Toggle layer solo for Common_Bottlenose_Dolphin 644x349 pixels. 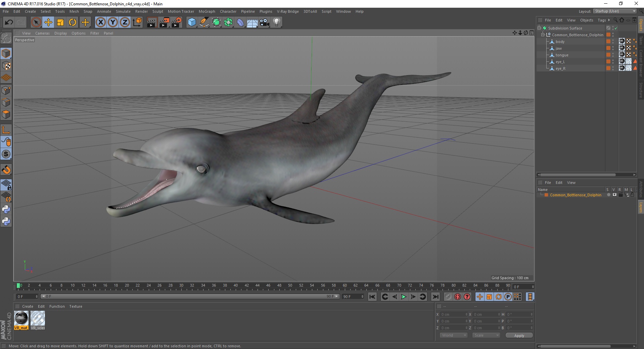[x=608, y=195]
